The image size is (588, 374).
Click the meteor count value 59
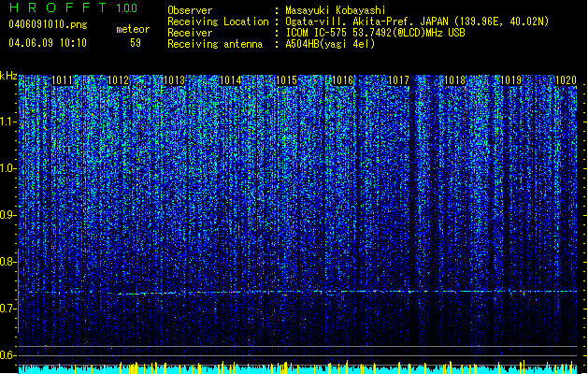(136, 43)
